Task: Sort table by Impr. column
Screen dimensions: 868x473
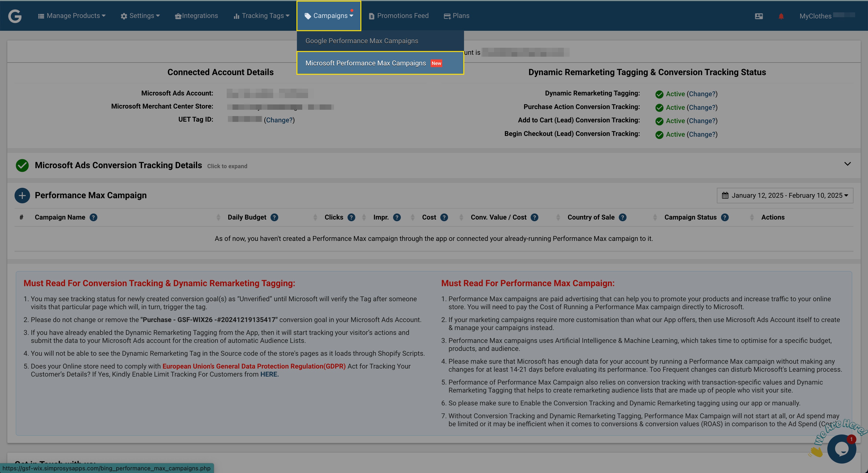Action: point(413,217)
